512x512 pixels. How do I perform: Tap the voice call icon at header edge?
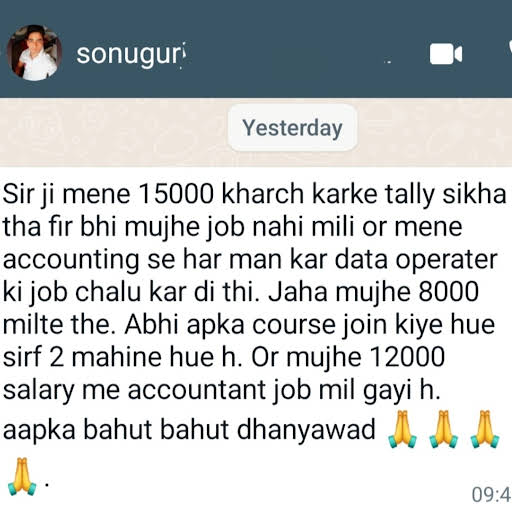coord(510,50)
